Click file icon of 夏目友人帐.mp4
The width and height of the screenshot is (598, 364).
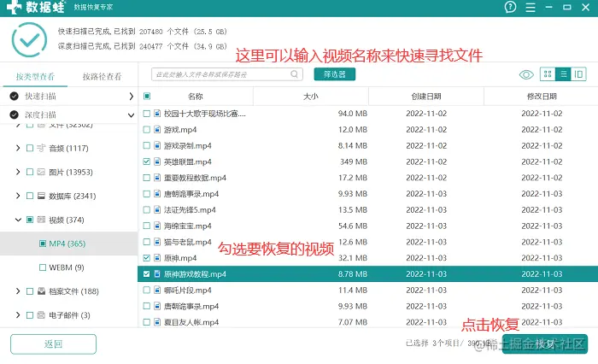click(x=157, y=322)
